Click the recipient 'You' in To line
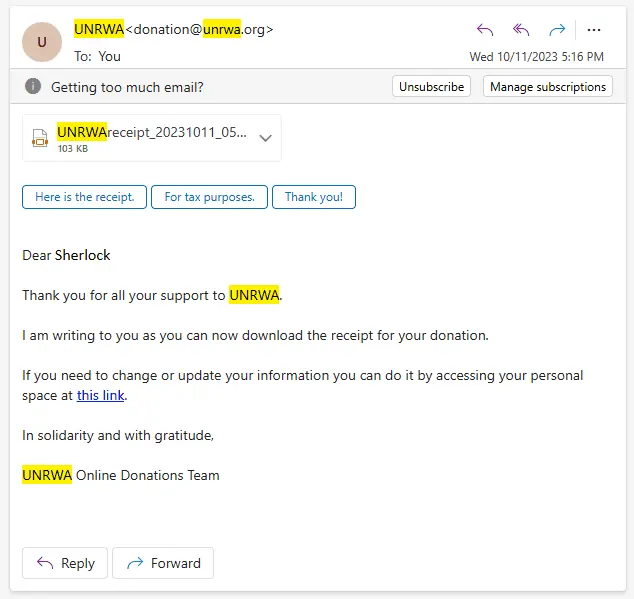Viewport: 634px width, 599px height. (109, 56)
